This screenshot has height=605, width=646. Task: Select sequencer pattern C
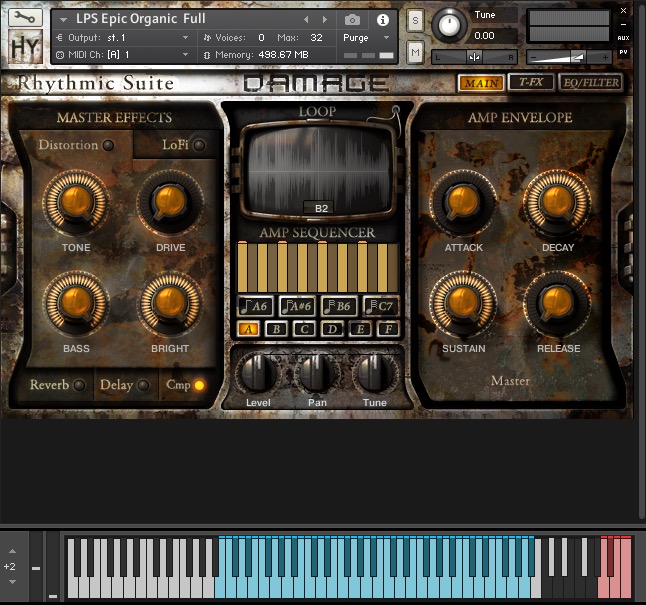click(304, 329)
